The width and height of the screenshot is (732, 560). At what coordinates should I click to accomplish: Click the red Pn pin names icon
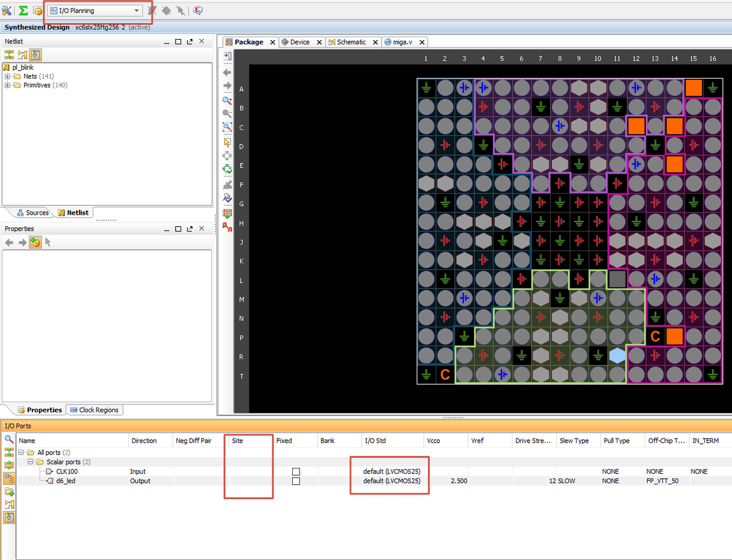[x=227, y=227]
